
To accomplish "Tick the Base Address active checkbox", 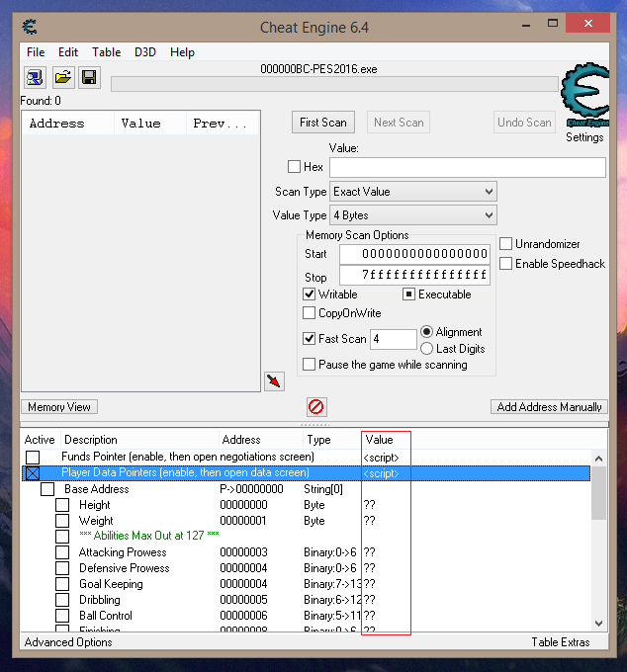I will click(x=47, y=489).
